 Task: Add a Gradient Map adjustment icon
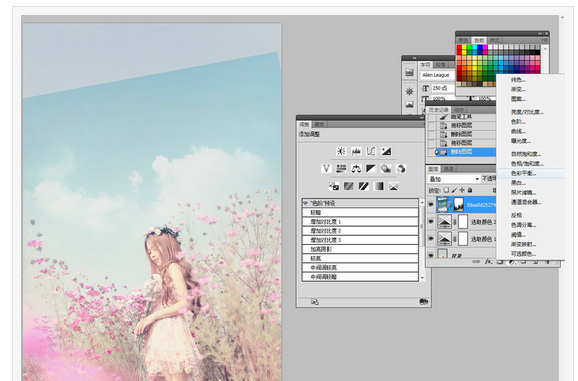(379, 186)
